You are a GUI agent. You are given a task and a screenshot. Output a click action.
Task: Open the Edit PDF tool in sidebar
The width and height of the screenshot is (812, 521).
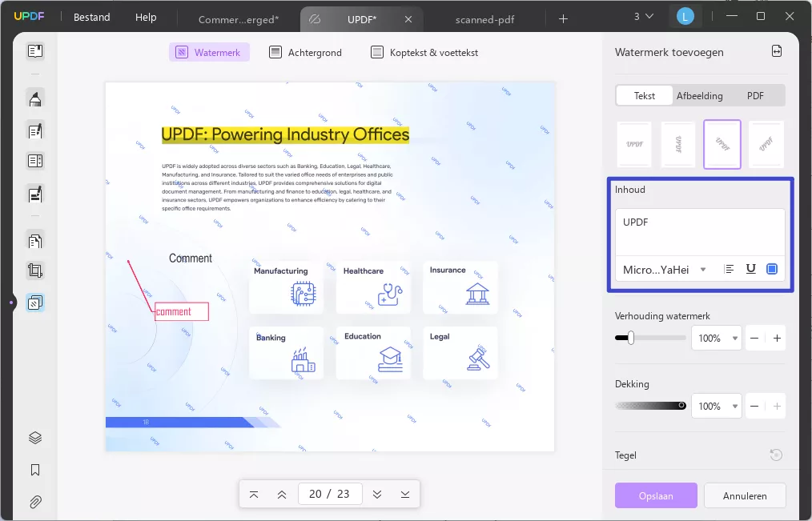point(35,131)
